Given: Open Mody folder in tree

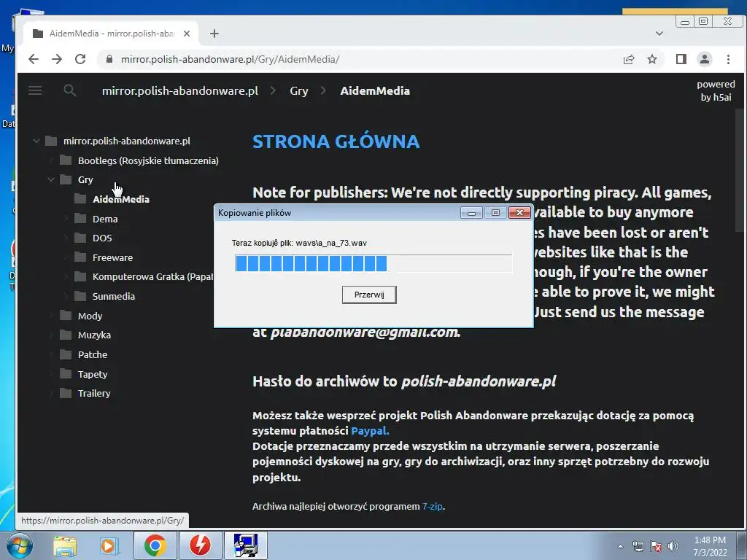Looking at the screenshot, I should [x=90, y=316].
